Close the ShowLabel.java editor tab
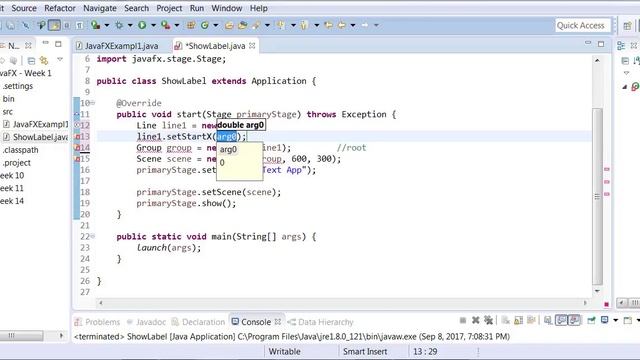Screen dimensions: 640x360 click(x=252, y=46)
